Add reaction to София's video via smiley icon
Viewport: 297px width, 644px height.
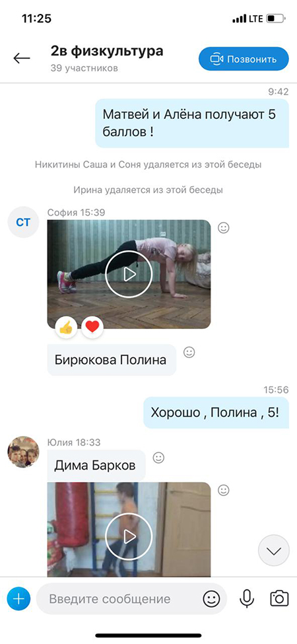click(224, 227)
